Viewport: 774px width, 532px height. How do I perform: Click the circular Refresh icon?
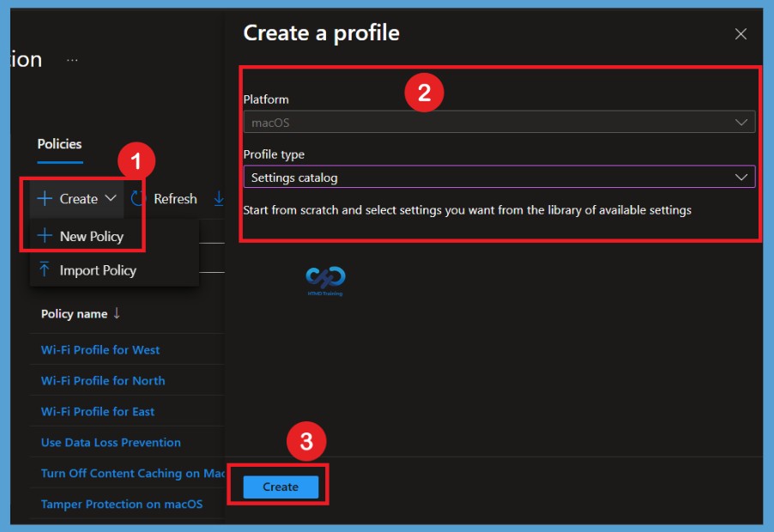[x=138, y=199]
